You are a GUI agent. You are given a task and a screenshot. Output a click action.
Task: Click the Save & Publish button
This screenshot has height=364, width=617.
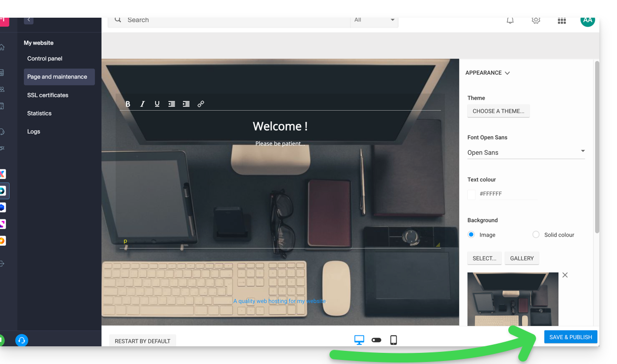(570, 337)
